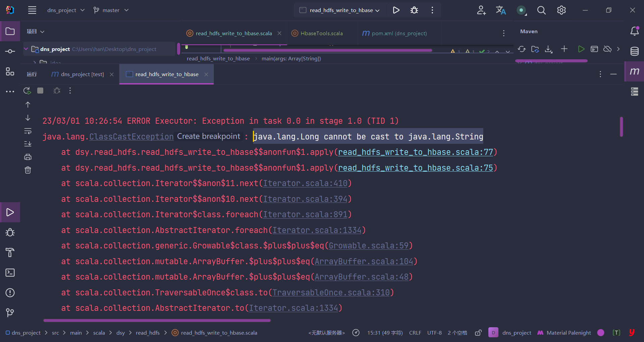Open run toolbar more actions
The width and height of the screenshot is (644, 342).
(70, 91)
